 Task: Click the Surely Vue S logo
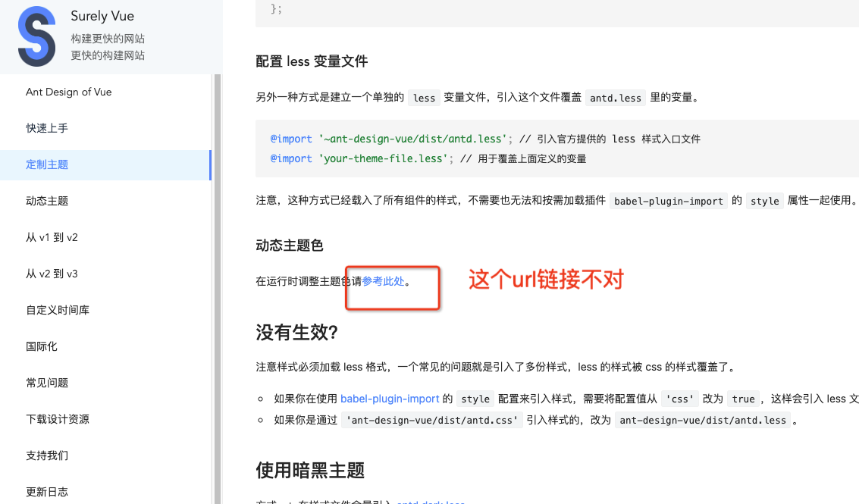[x=36, y=36]
